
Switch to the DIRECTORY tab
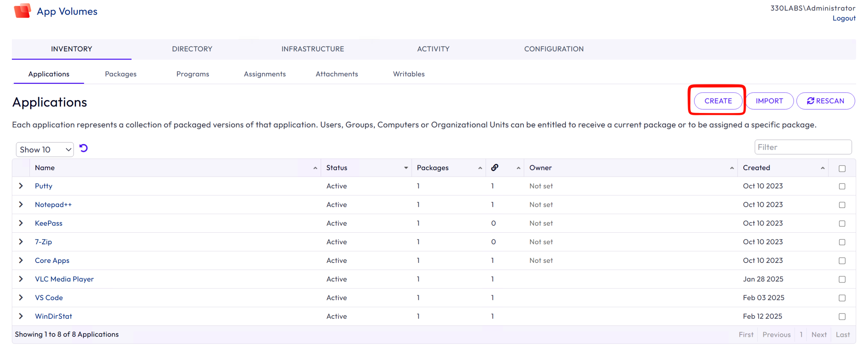point(192,49)
